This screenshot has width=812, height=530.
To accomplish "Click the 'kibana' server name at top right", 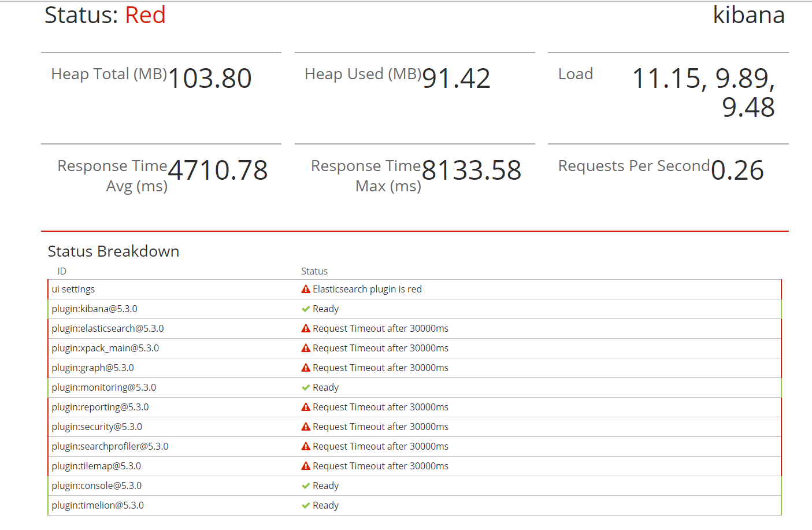I will pyautogui.click(x=749, y=15).
